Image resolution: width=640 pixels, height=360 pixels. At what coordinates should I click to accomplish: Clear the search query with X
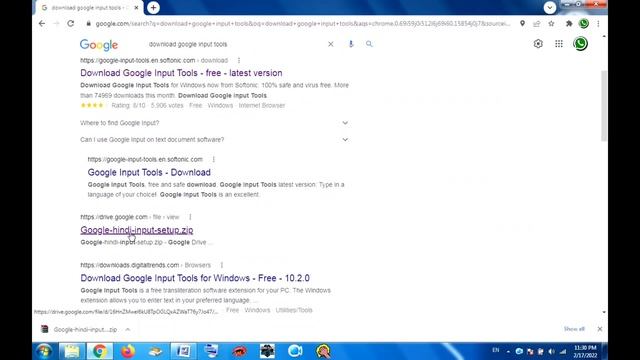tap(331, 44)
